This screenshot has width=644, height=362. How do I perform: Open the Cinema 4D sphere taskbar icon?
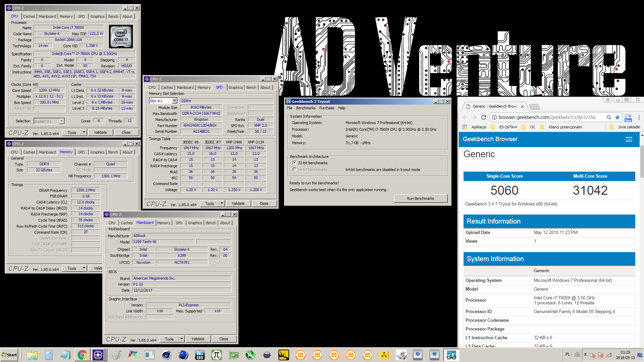click(166, 355)
